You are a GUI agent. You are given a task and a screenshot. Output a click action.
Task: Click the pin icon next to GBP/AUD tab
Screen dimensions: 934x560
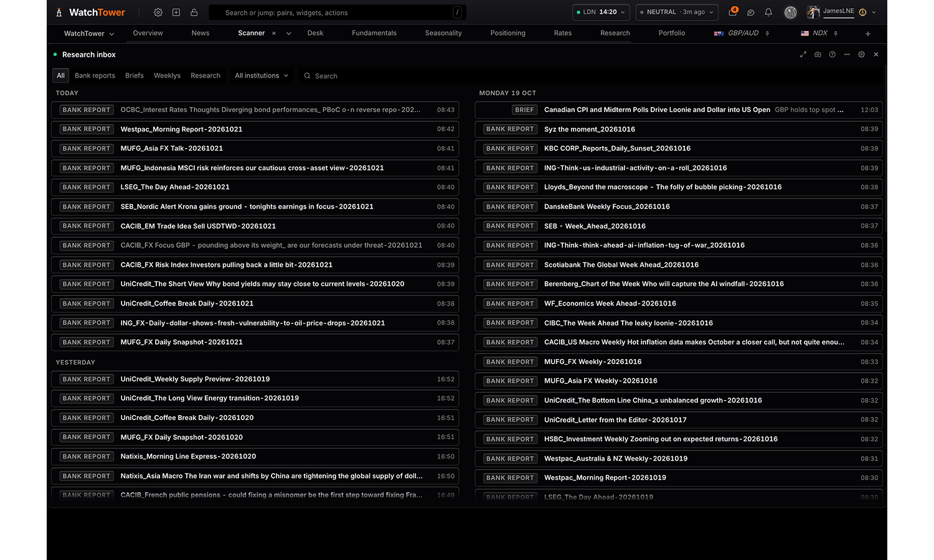[767, 34]
